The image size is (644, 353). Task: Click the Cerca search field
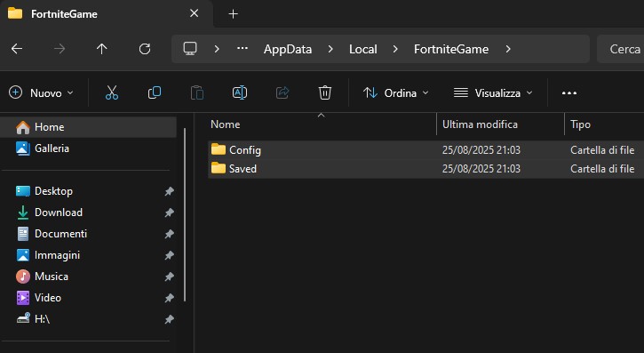coord(620,49)
